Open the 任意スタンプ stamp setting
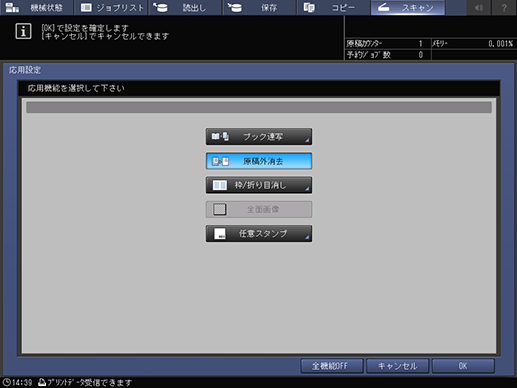The width and height of the screenshot is (517, 388). [x=259, y=234]
